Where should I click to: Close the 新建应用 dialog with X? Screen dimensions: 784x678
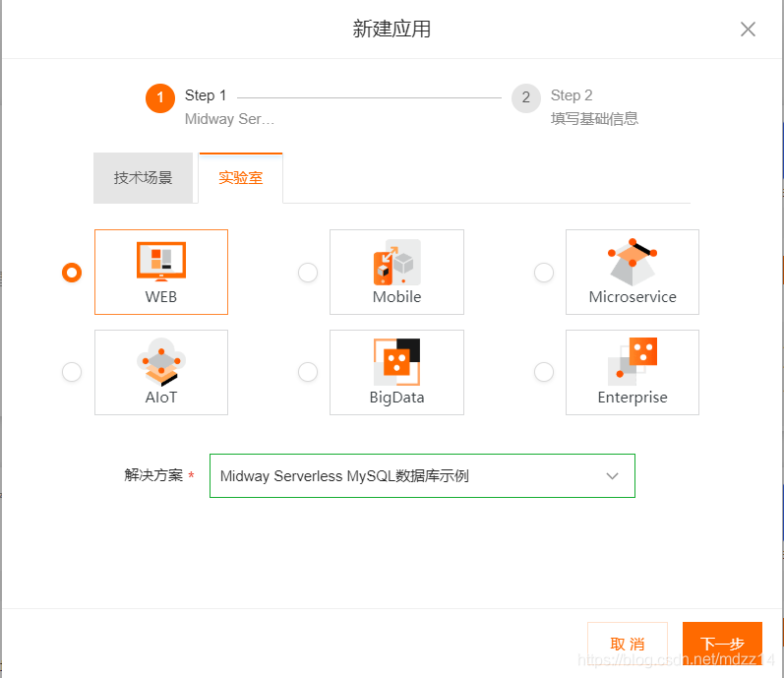(x=748, y=29)
